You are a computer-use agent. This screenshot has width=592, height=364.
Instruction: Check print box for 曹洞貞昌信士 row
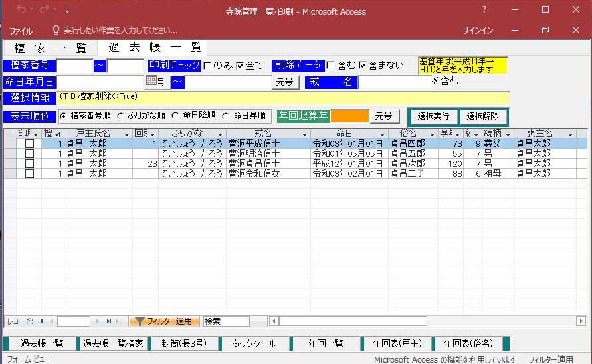click(29, 164)
